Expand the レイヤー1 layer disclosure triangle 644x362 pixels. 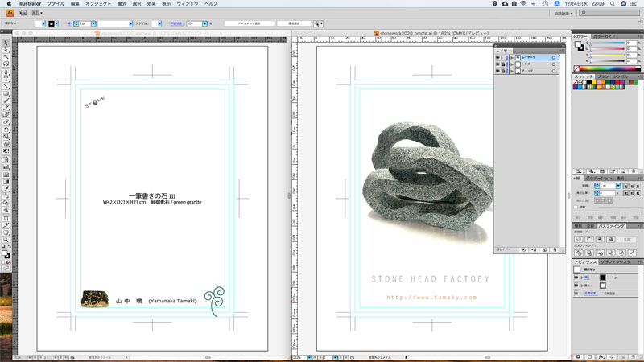511,58
